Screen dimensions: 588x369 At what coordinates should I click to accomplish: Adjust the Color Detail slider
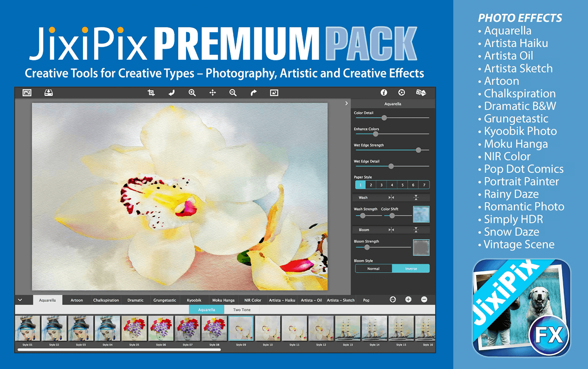click(392, 118)
